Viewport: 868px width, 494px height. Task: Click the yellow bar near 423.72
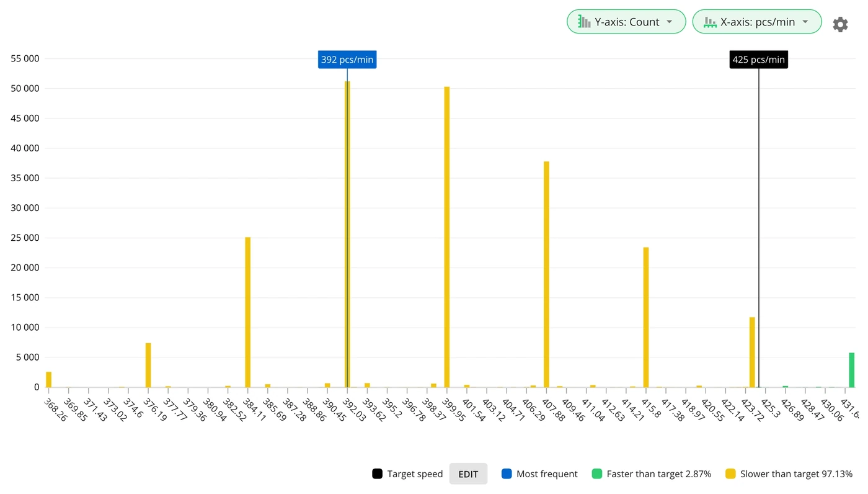click(x=752, y=353)
